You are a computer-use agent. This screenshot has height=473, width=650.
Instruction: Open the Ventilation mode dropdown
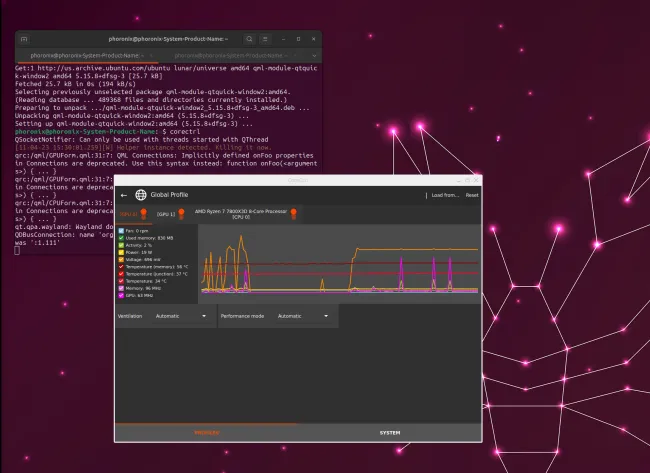181,316
